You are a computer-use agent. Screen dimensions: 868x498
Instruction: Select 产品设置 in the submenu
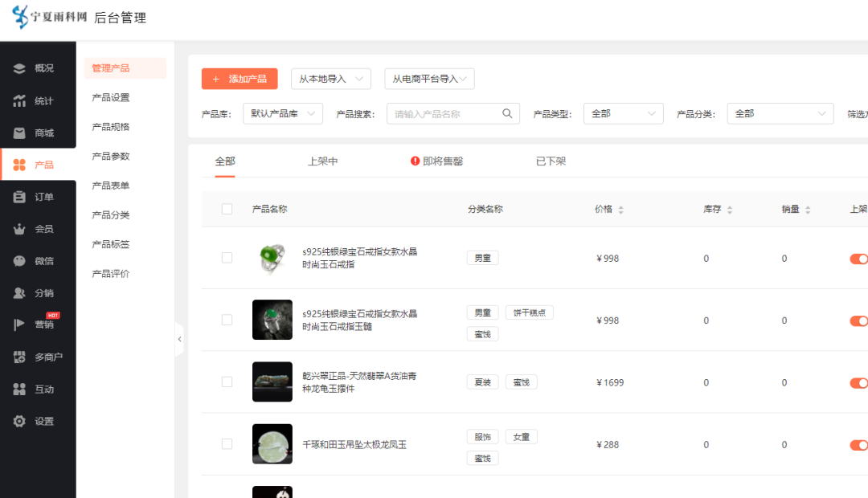pos(111,97)
